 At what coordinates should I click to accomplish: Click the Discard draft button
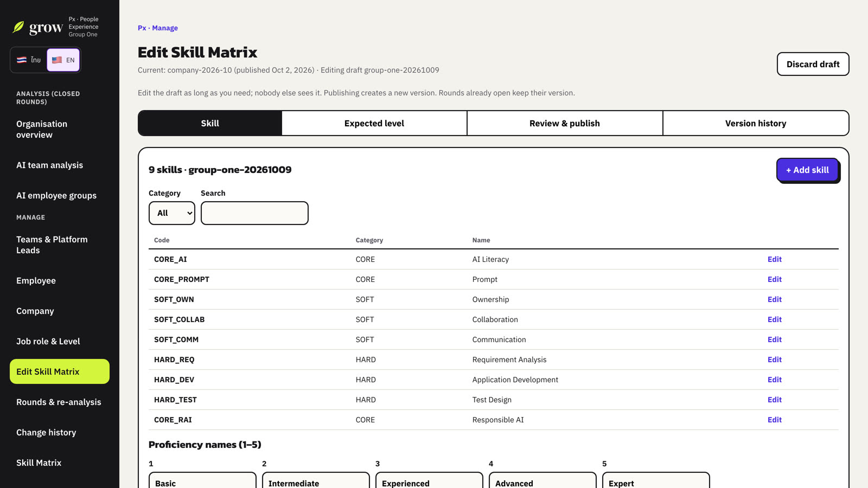pos(813,64)
